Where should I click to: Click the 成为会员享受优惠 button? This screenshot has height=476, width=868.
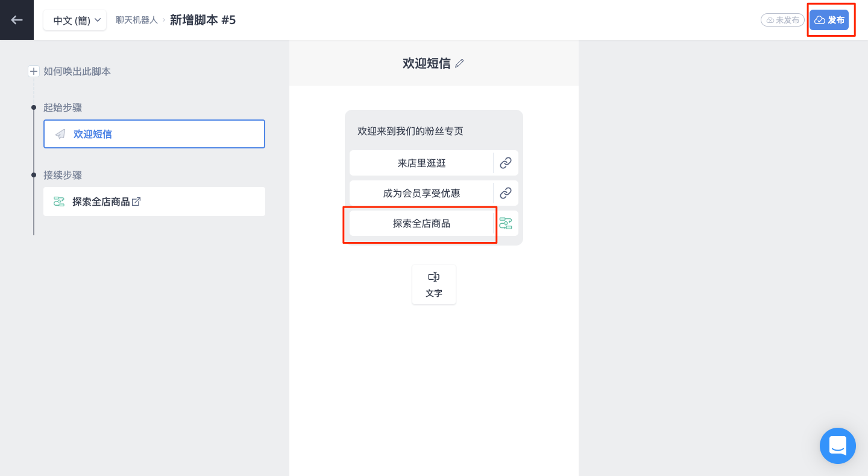click(x=421, y=193)
